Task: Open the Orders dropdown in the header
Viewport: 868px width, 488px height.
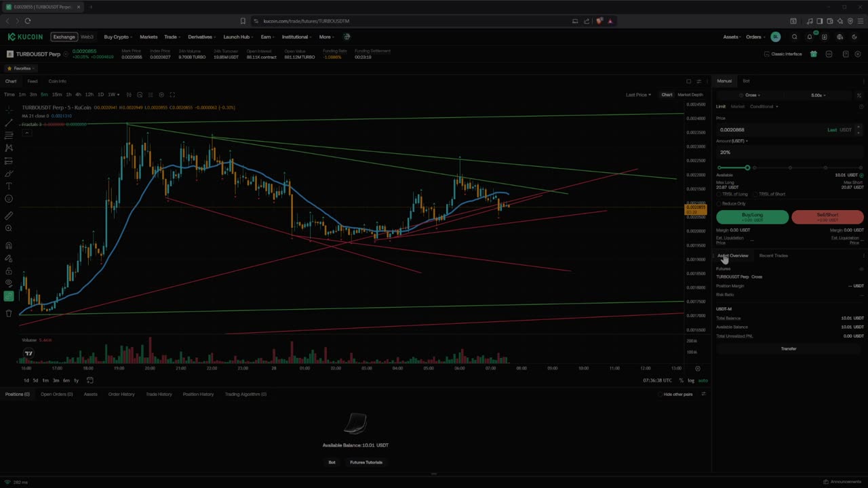Action: coord(755,37)
